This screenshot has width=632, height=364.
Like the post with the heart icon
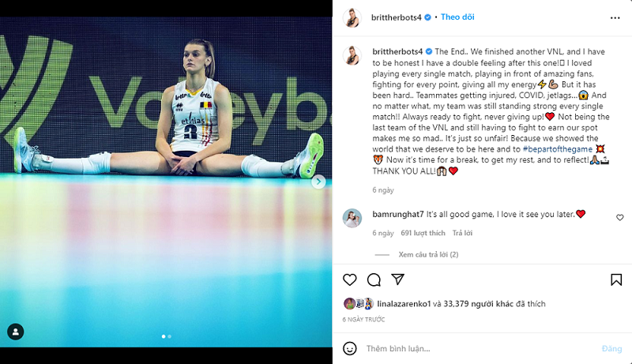click(349, 280)
